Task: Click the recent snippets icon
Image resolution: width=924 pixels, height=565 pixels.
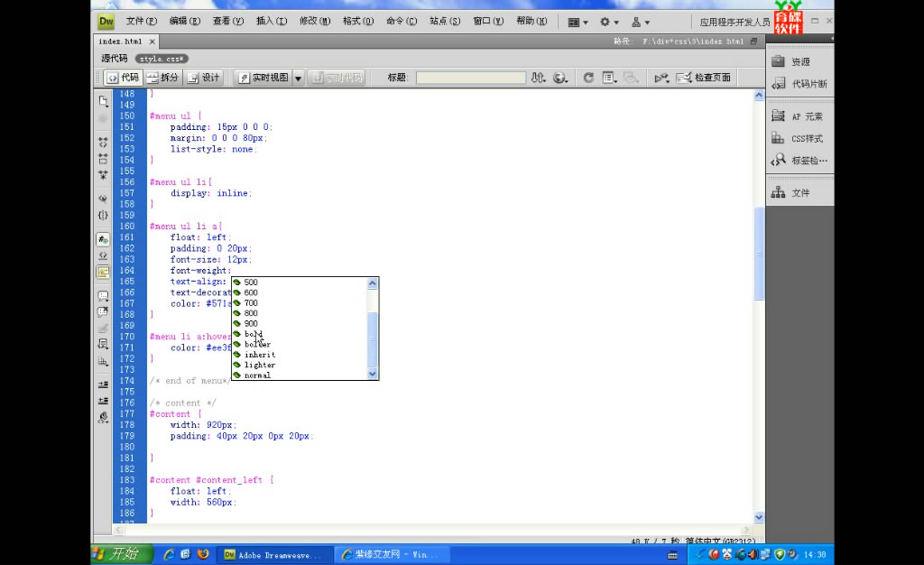Action: pyautogui.click(x=103, y=345)
